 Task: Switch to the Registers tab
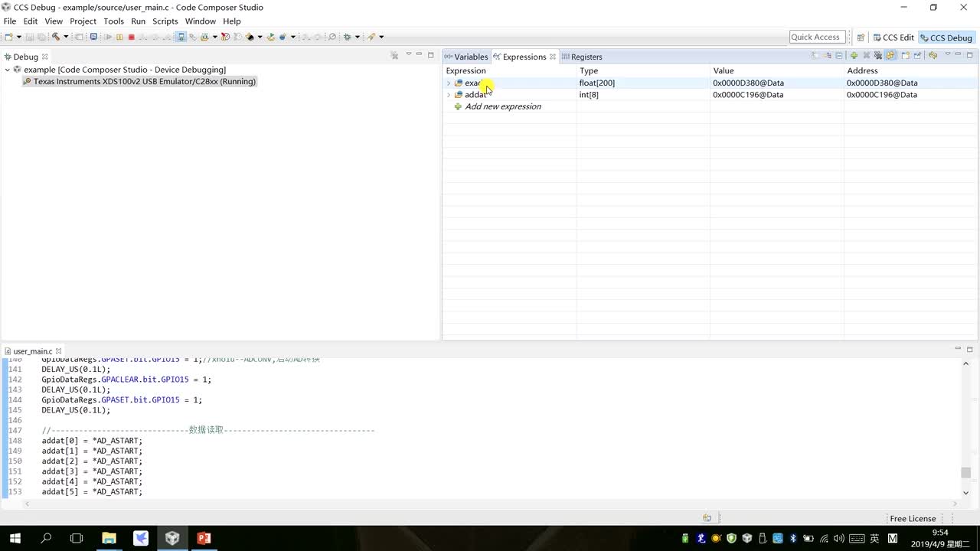pyautogui.click(x=582, y=57)
